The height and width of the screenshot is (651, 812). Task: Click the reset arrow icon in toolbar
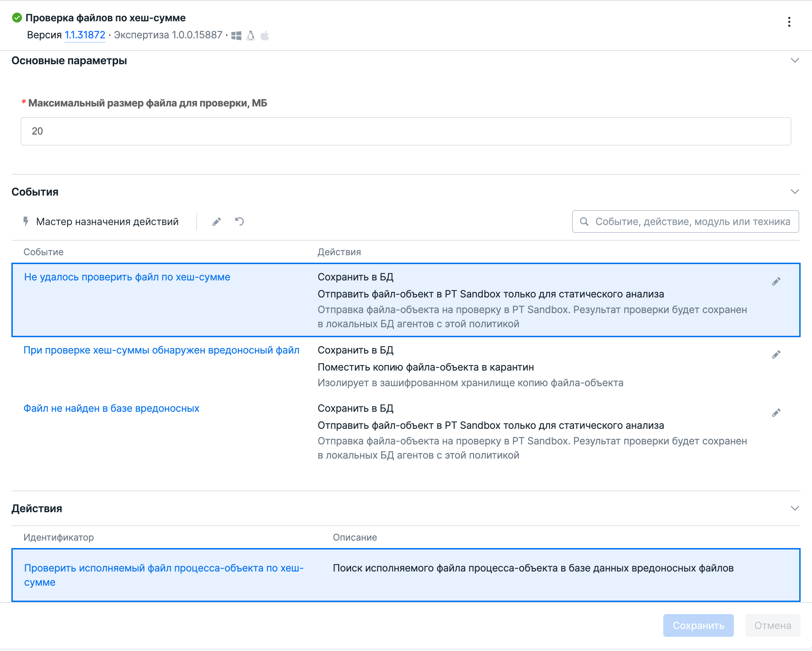240,221
